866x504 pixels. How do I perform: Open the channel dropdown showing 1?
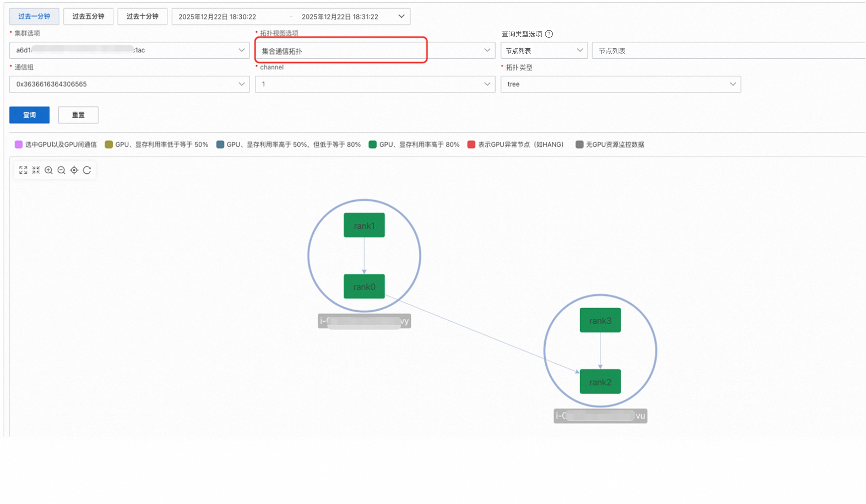375,84
